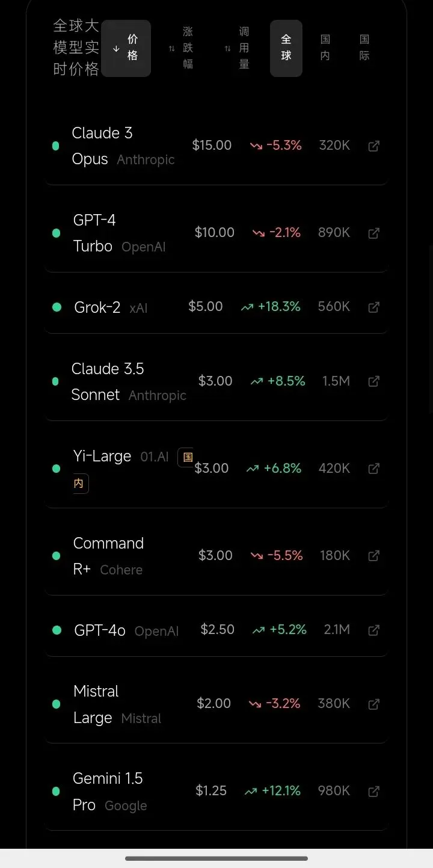This screenshot has width=433, height=868.
Task: Switch to the 国内 filter tab
Action: (325, 48)
